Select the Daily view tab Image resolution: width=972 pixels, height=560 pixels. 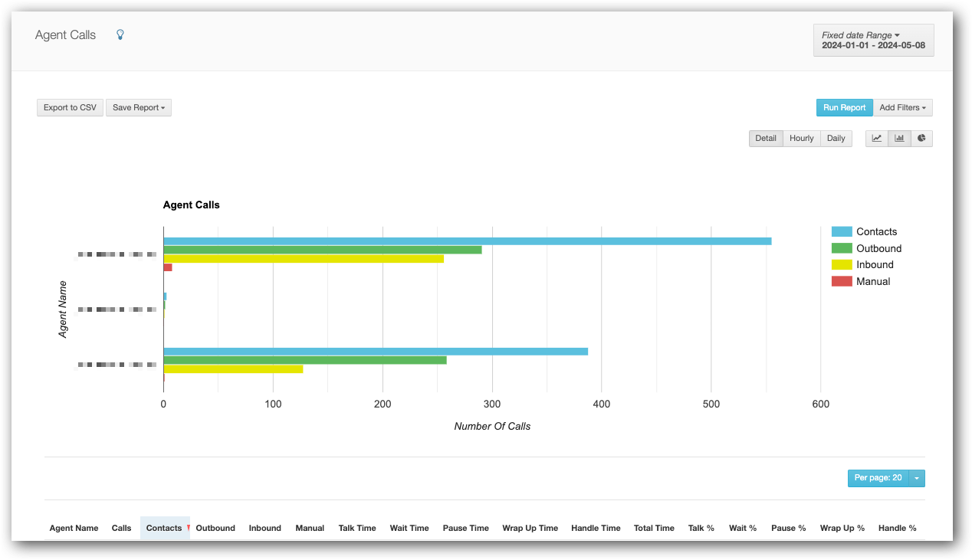(836, 139)
